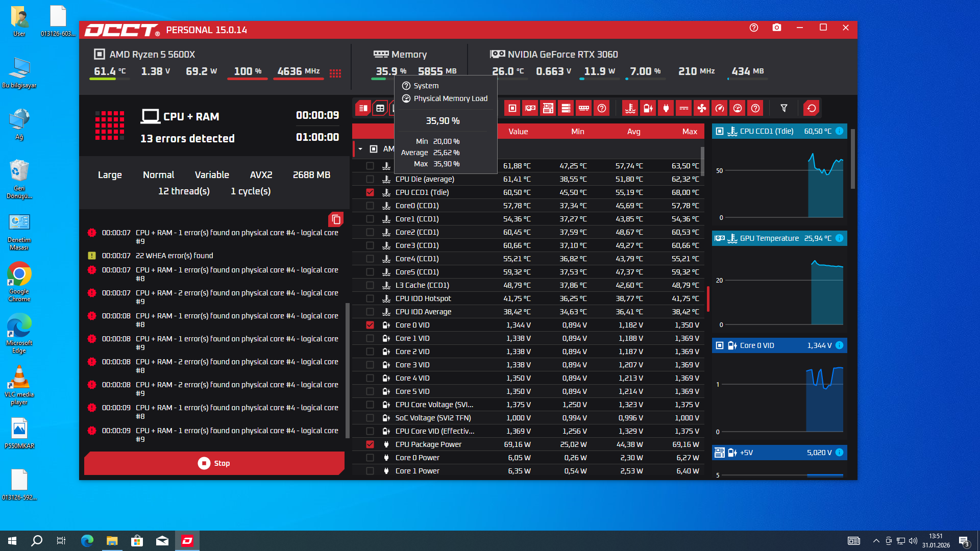
Task: Toggle storage sensor filter icon
Action: 566,108
